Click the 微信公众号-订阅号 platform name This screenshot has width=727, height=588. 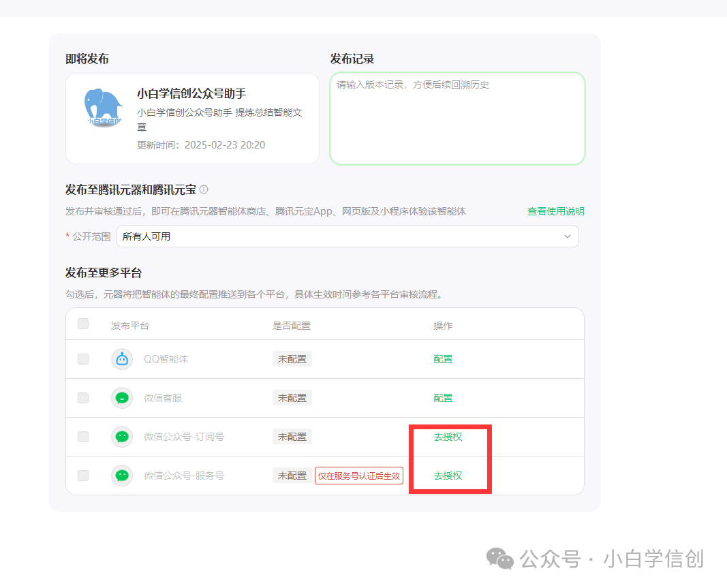coord(183,437)
